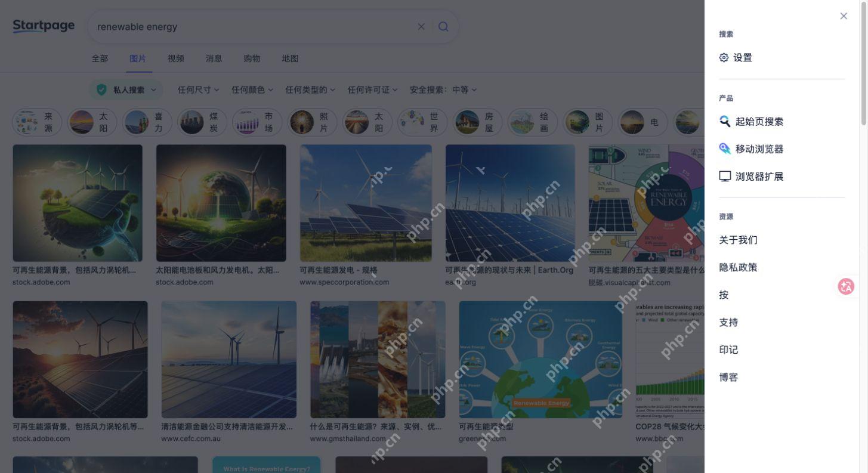The width and height of the screenshot is (868, 473).
Task: Open the 任何颜色 color dropdown
Action: pyautogui.click(x=252, y=89)
